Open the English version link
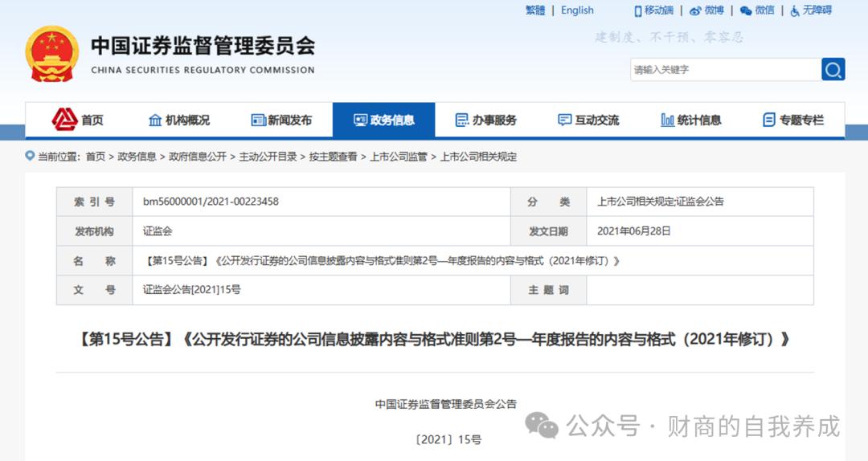Viewport: 868px width, 461px height. [577, 10]
